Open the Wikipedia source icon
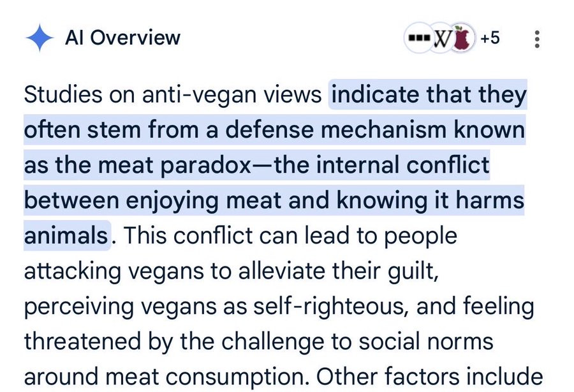 coord(442,40)
